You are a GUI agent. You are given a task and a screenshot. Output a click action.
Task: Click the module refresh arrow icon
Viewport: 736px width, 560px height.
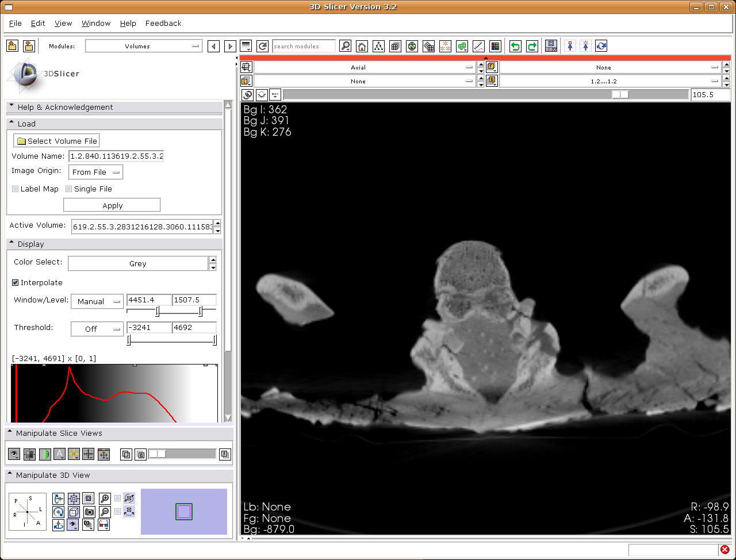(x=263, y=46)
